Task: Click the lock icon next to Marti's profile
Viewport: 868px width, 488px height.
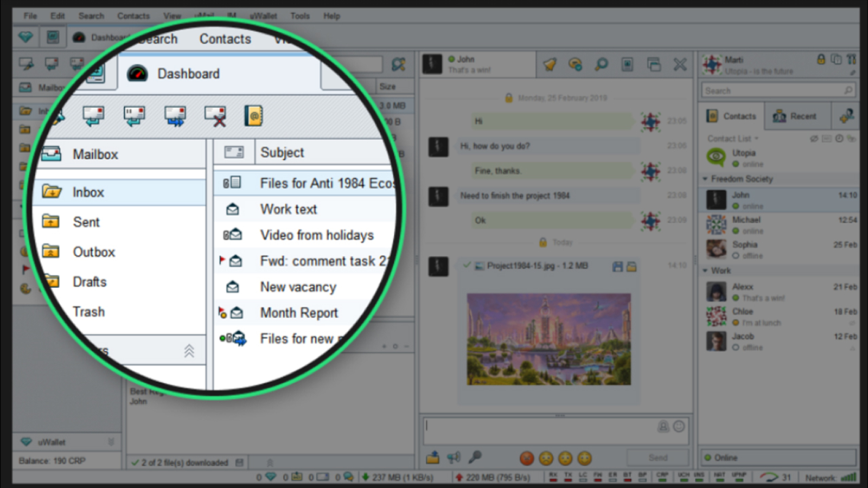Action: [x=821, y=59]
